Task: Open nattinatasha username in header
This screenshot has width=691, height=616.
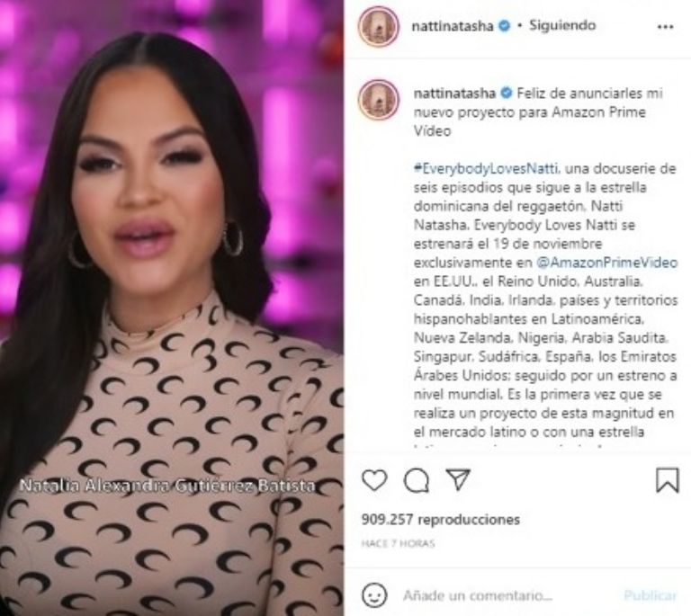Action: [x=453, y=26]
